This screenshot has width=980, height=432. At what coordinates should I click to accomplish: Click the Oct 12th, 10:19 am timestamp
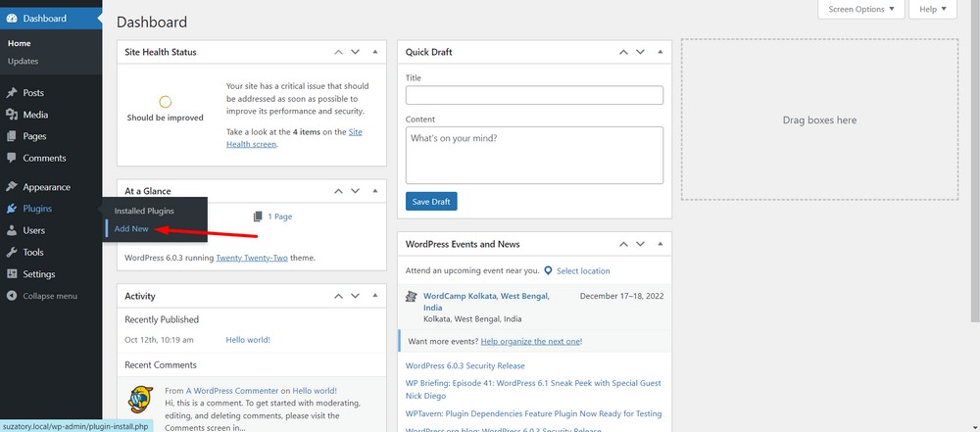pyautogui.click(x=159, y=340)
